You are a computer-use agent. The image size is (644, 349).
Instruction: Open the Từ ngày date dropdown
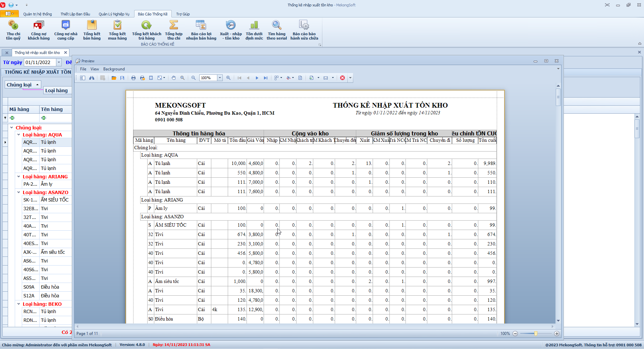59,62
